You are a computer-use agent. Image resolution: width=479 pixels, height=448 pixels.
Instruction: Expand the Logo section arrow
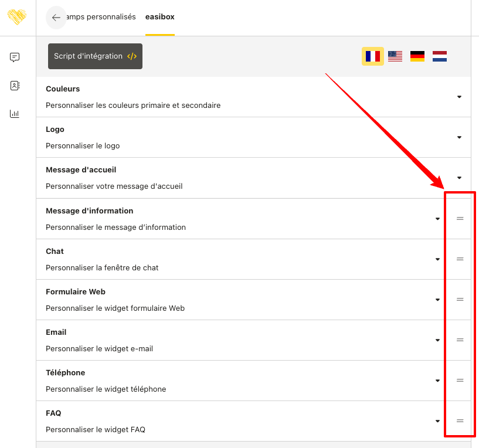click(459, 137)
